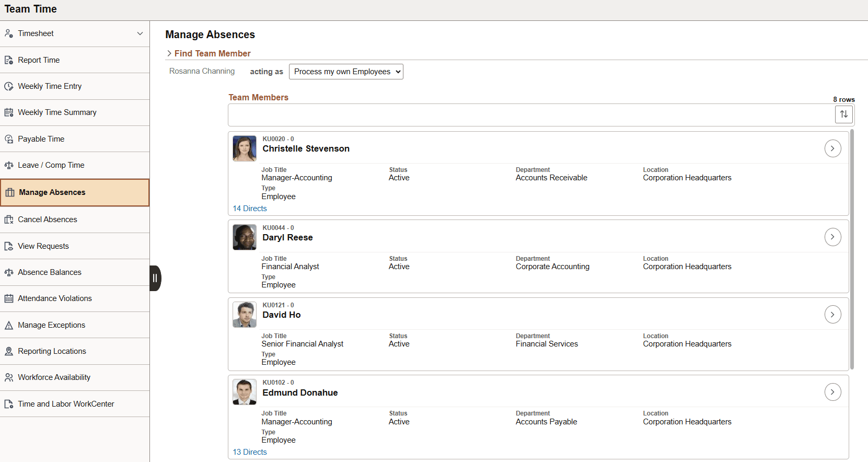Open Reporting Locations menu item
The image size is (868, 462).
coord(75,351)
